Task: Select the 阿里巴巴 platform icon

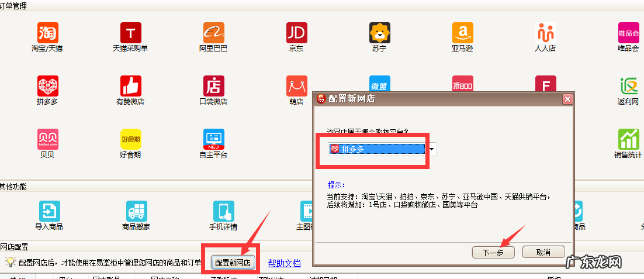Action: pyautogui.click(x=213, y=33)
